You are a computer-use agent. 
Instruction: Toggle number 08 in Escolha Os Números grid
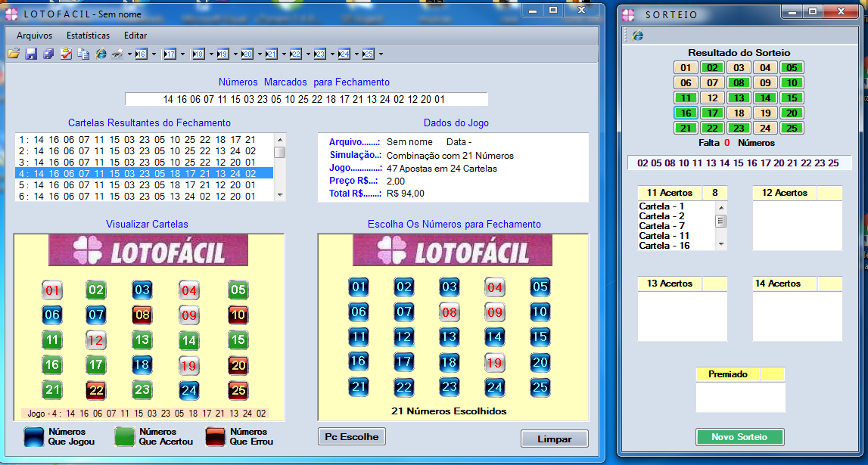point(449,312)
